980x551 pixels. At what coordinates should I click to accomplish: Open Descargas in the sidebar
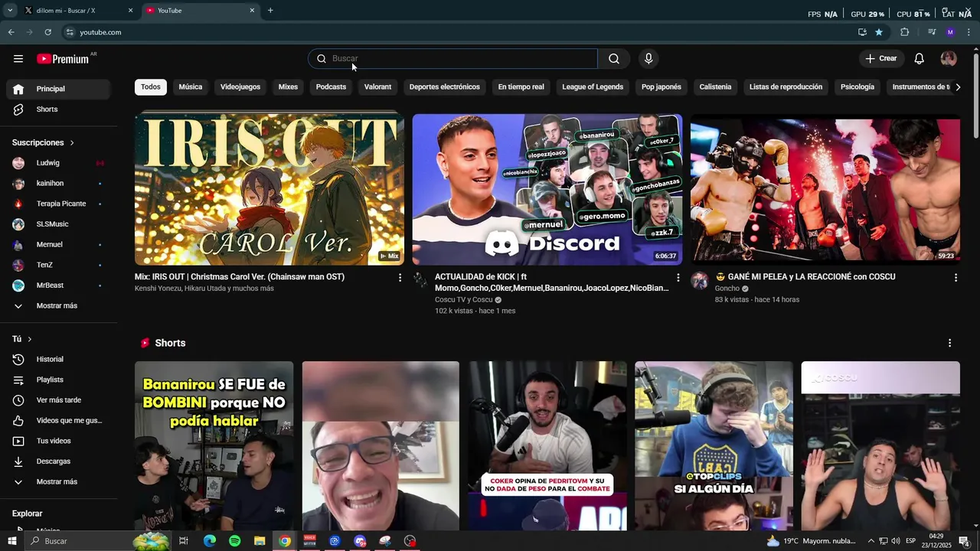pos(59,461)
